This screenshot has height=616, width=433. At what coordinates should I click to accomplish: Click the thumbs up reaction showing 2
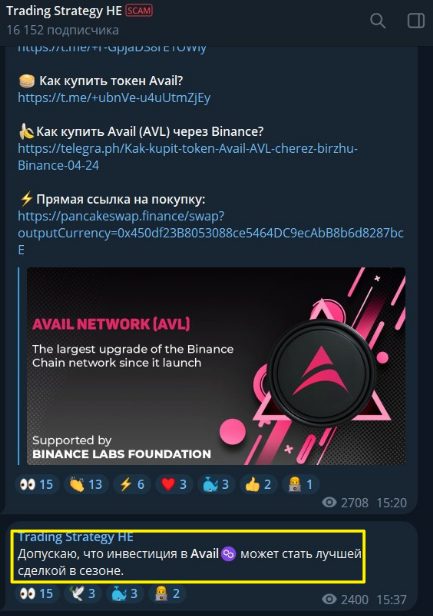tap(259, 484)
